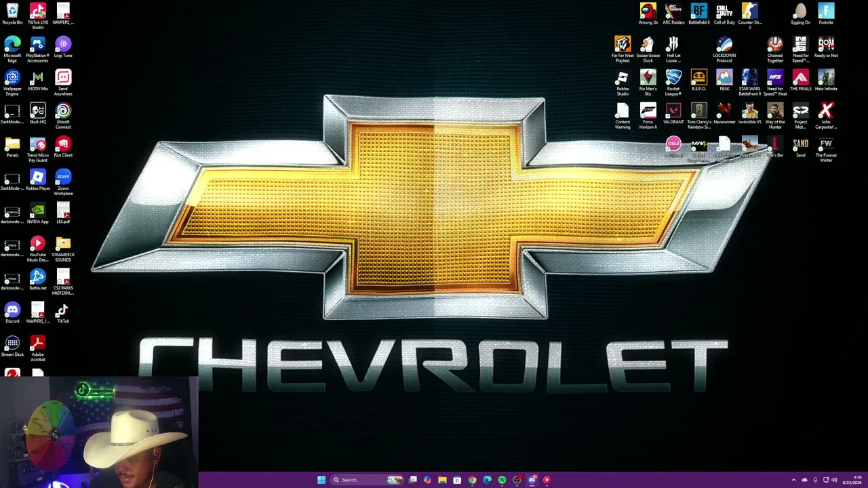
Task: Launch Tom Clancy's Rainbow Six icon
Action: (699, 116)
